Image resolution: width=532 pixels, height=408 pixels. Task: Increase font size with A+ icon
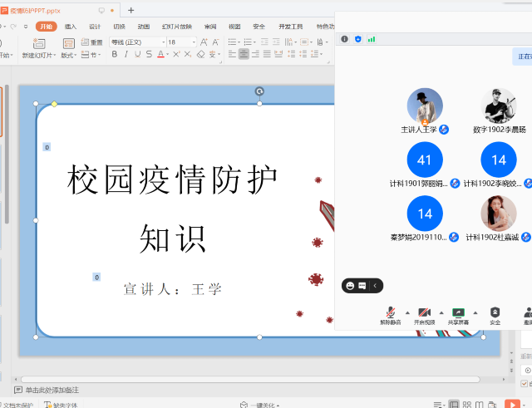(204, 42)
